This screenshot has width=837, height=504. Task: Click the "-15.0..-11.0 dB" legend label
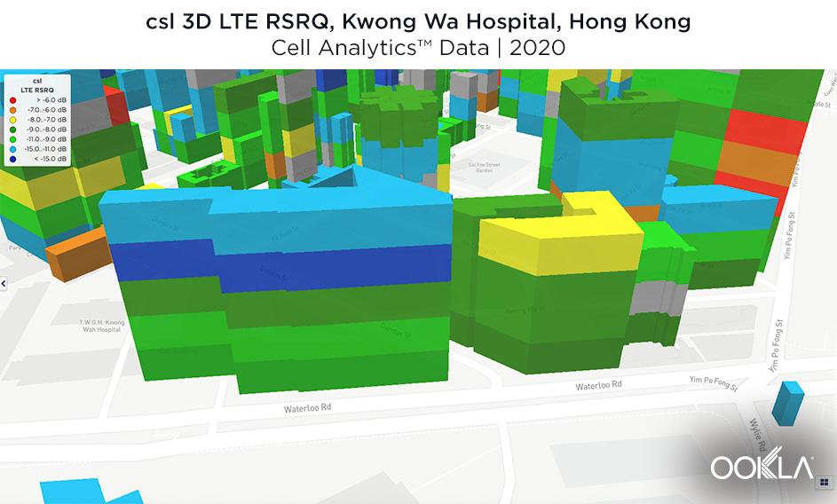click(x=45, y=149)
